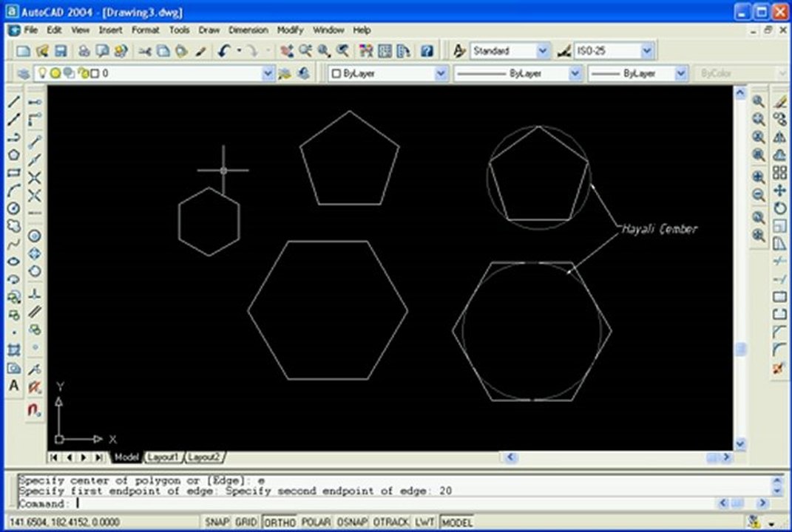Open the Undo history dropdown arrow
This screenshot has height=532, width=792.
239,51
